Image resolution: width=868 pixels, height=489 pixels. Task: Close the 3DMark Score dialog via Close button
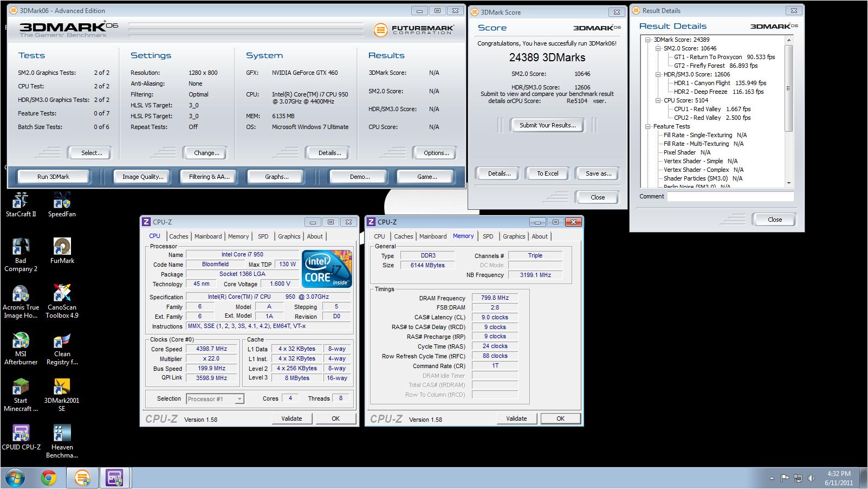pos(598,197)
